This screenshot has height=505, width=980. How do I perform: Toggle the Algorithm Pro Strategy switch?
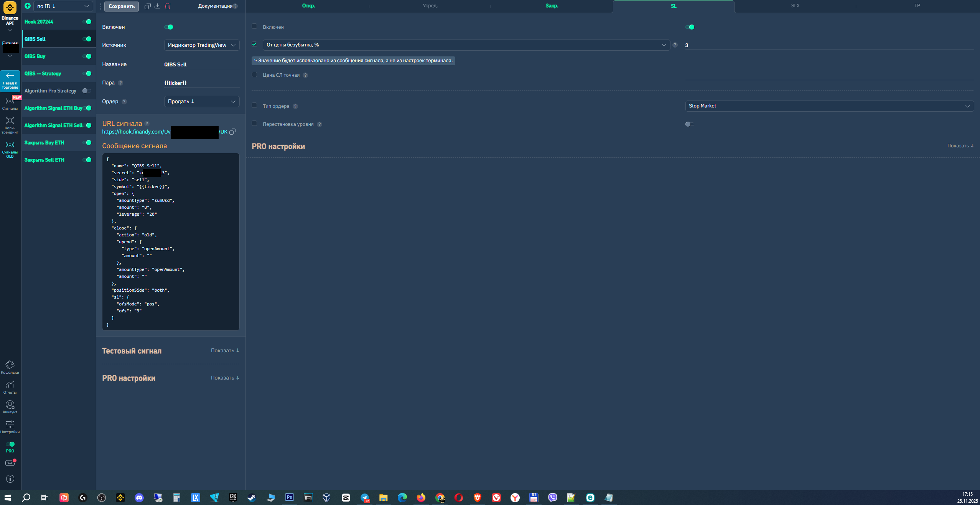(87, 91)
